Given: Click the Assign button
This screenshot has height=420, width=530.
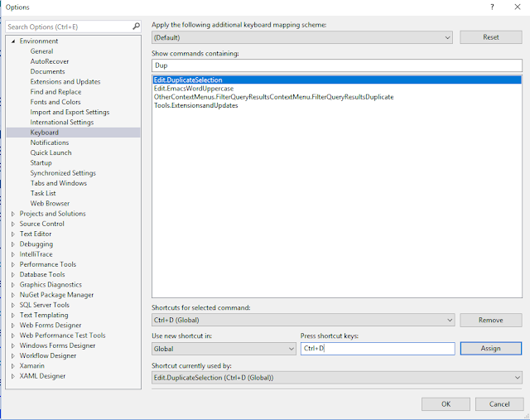Looking at the screenshot, I should tap(491, 348).
